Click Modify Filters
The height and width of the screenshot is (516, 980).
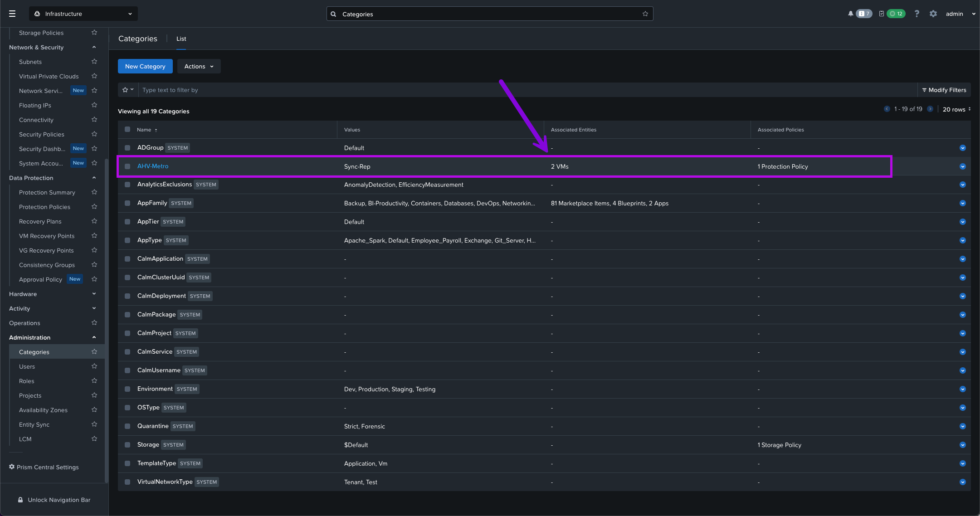click(944, 90)
